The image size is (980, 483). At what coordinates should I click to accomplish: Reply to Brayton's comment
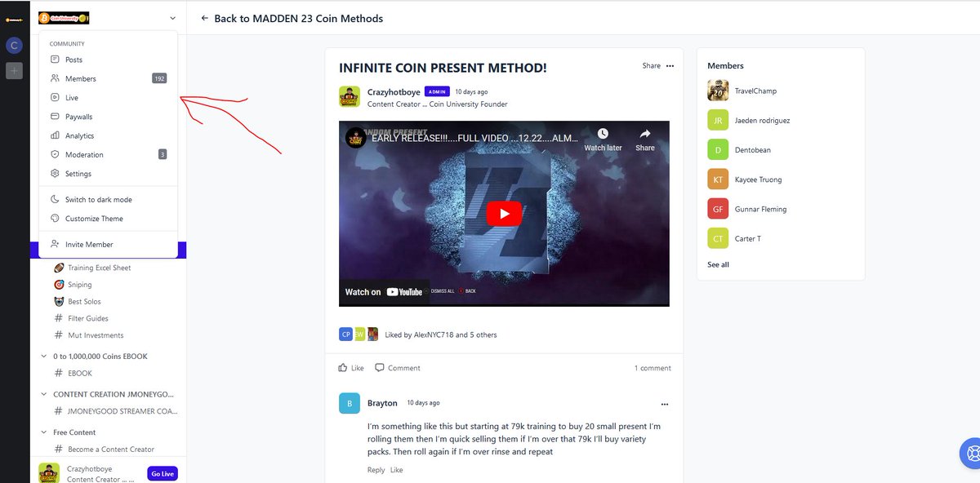click(x=376, y=470)
